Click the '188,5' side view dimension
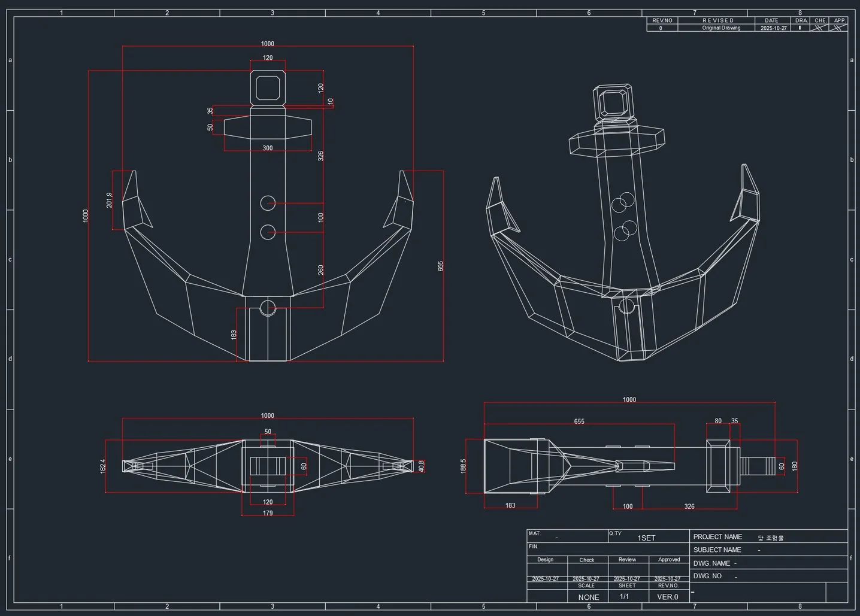Image resolution: width=860 pixels, height=616 pixels. point(464,466)
